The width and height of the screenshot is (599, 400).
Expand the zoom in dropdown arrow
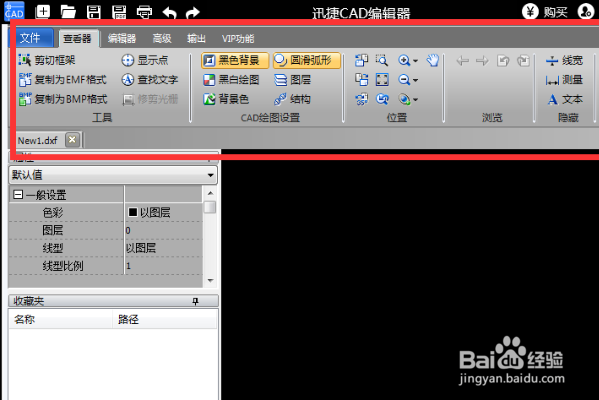coord(416,61)
